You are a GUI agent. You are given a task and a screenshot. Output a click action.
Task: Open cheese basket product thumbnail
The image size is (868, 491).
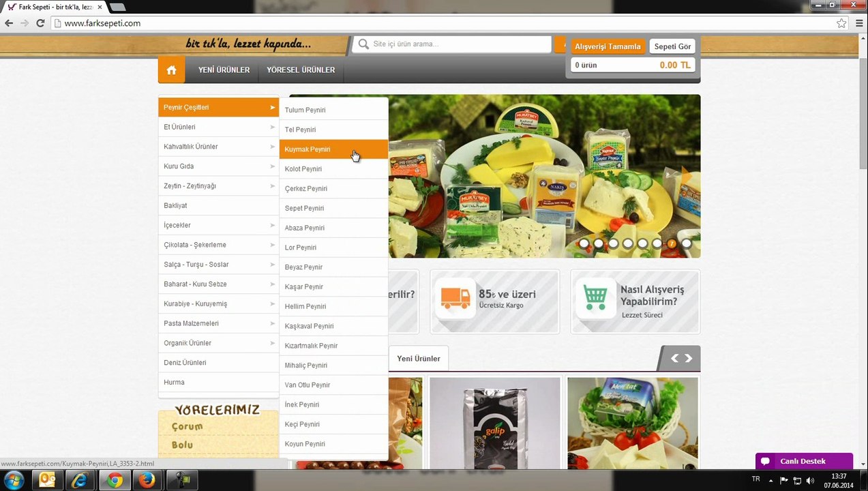[x=633, y=423]
